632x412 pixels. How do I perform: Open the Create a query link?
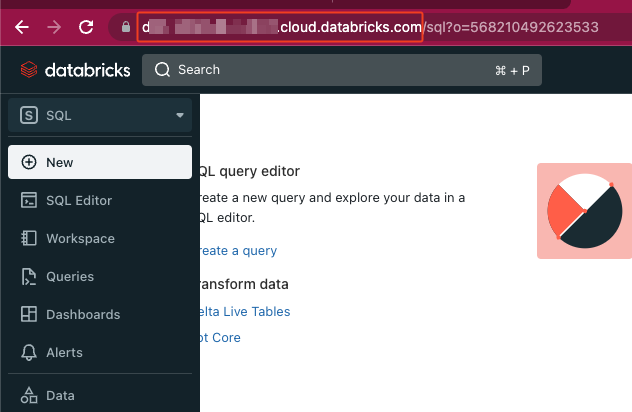tap(238, 250)
